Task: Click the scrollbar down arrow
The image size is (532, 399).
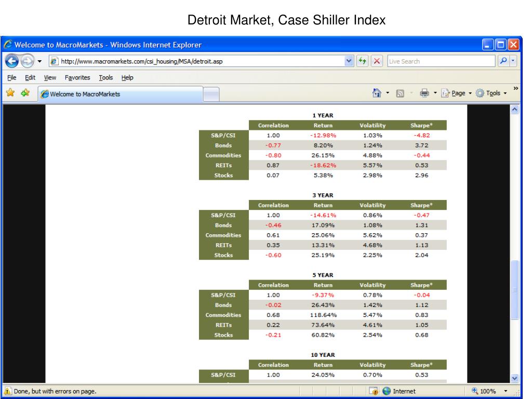Action: coord(515,378)
